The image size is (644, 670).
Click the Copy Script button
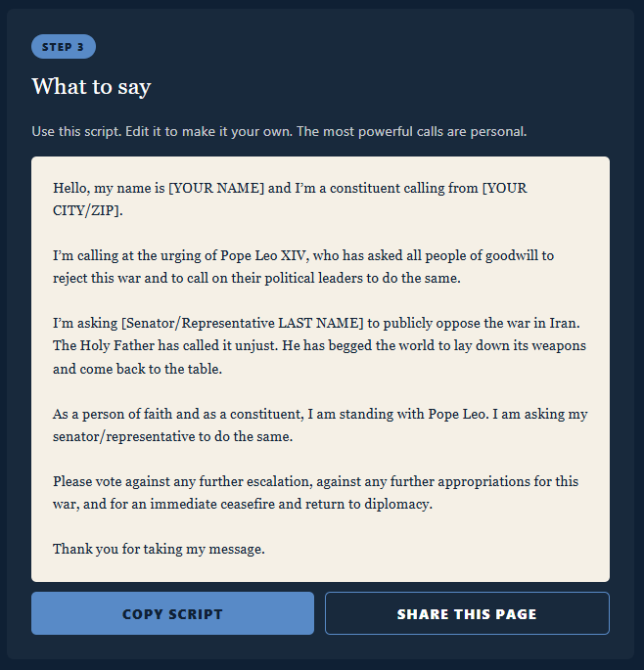pyautogui.click(x=172, y=614)
